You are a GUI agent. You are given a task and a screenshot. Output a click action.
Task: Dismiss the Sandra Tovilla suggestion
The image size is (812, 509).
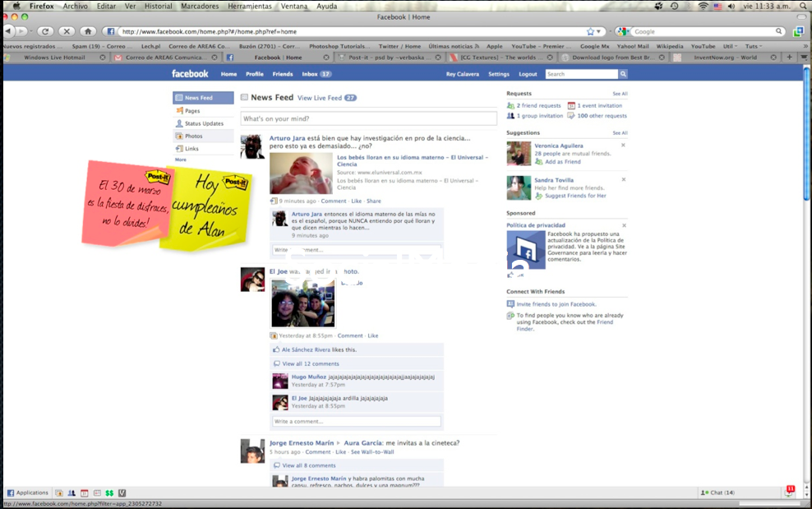[624, 179]
